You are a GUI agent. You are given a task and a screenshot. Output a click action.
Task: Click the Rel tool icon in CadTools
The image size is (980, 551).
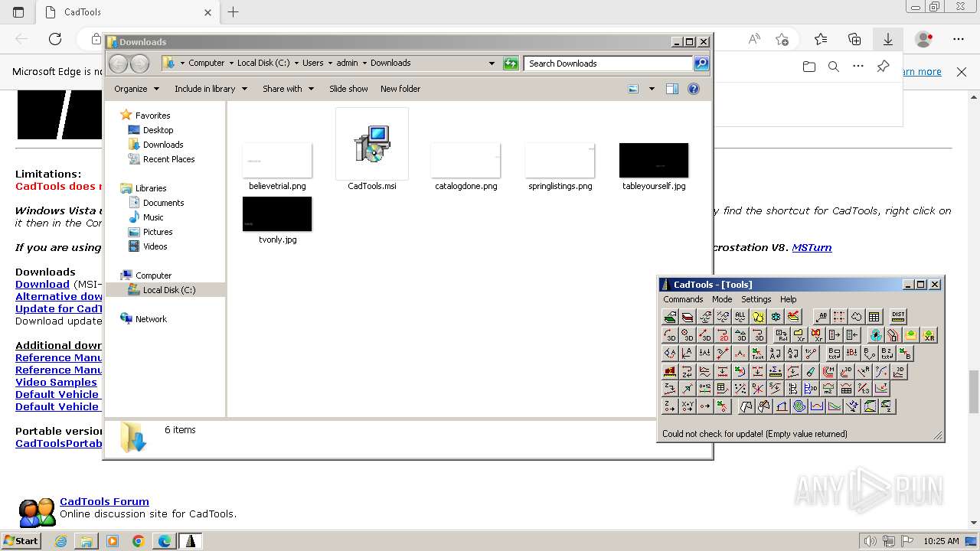782,334
